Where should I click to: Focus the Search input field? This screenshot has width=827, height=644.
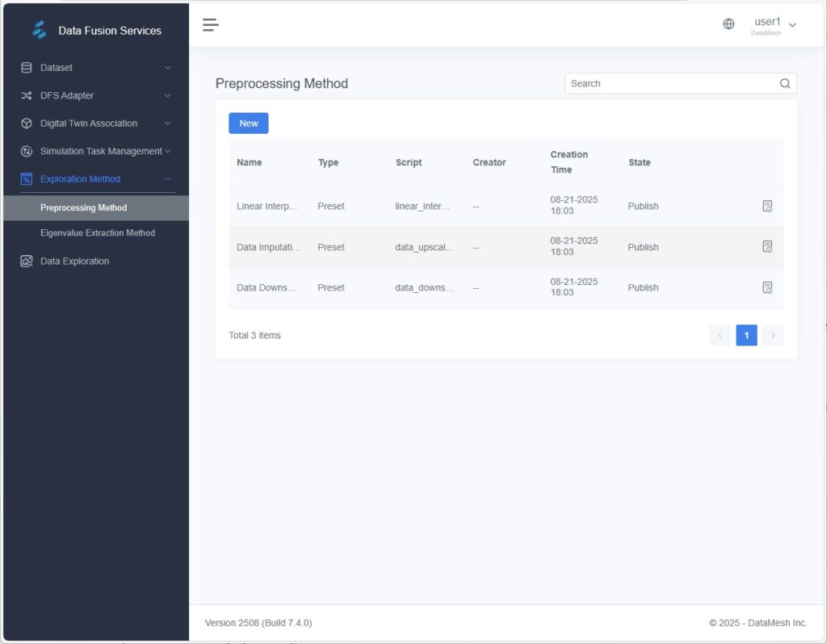point(670,83)
